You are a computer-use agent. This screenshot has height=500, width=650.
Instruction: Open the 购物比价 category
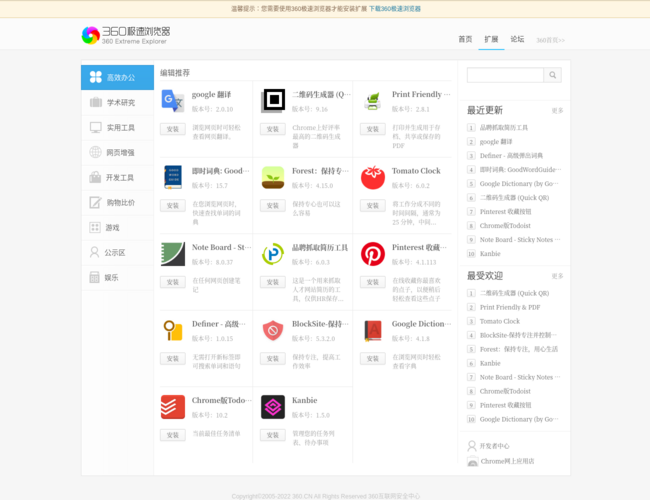(x=117, y=202)
